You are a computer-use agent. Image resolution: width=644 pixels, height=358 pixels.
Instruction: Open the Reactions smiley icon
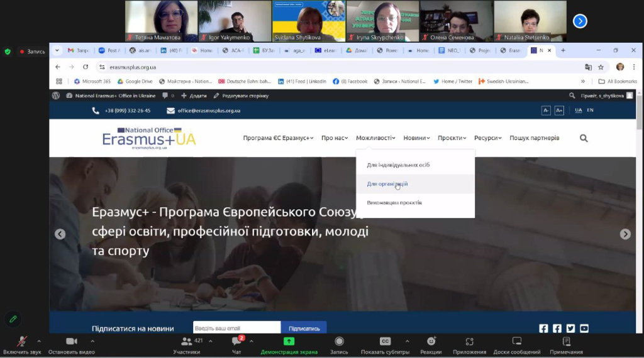[x=431, y=341]
